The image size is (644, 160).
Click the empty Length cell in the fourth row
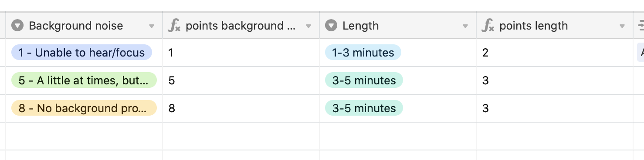[x=398, y=136]
